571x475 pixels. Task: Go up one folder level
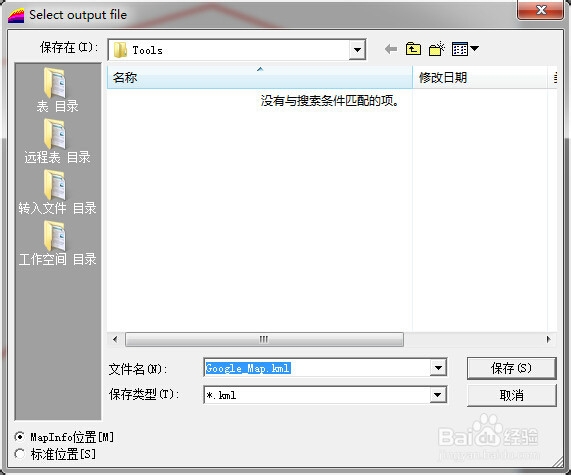(x=413, y=49)
